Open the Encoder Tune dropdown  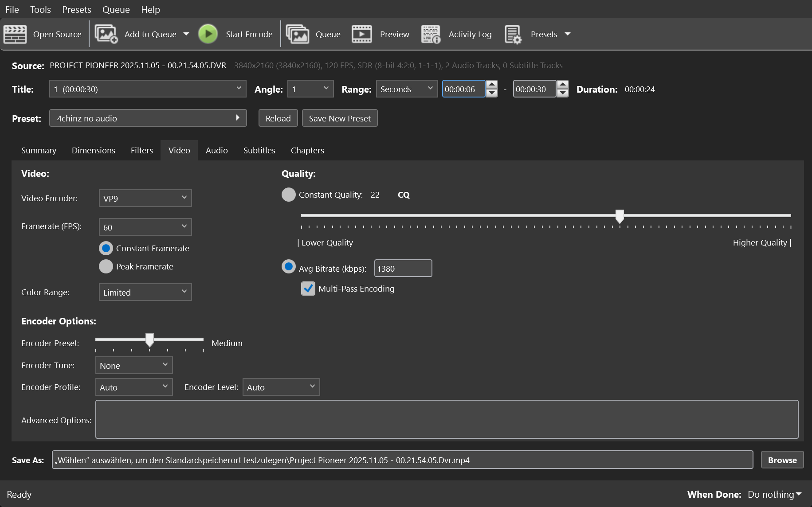pos(134,365)
